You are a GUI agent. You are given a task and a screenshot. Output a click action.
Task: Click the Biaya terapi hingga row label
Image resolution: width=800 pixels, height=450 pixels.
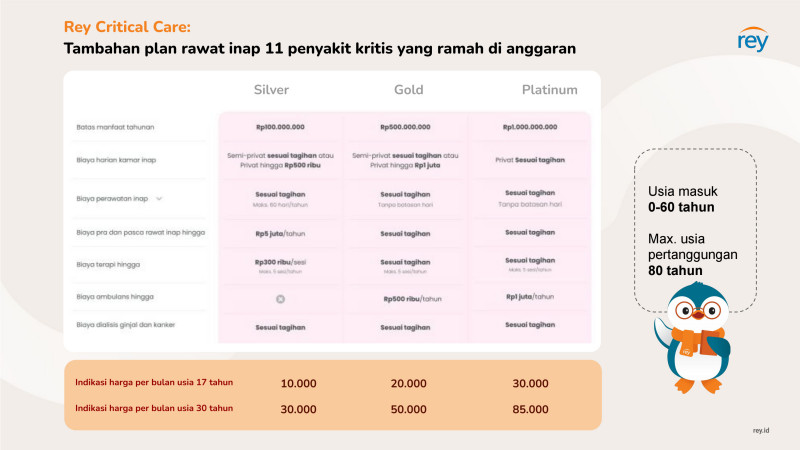pyautogui.click(x=108, y=264)
